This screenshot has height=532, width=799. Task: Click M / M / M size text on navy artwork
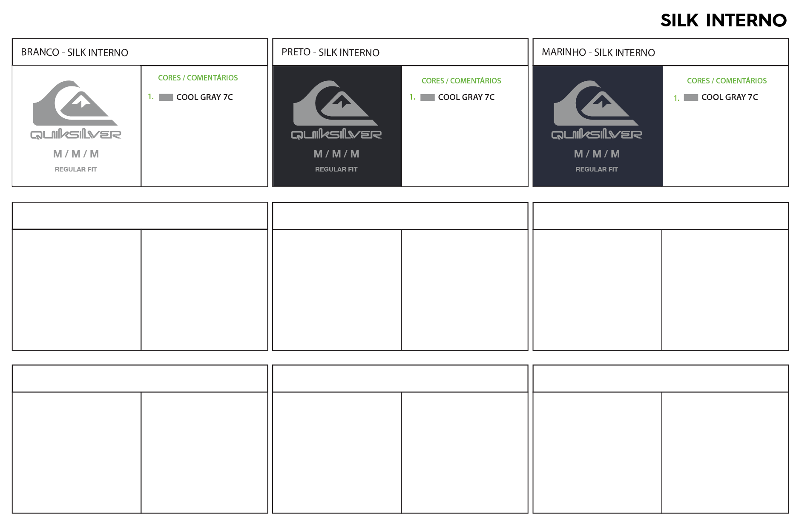click(x=597, y=154)
